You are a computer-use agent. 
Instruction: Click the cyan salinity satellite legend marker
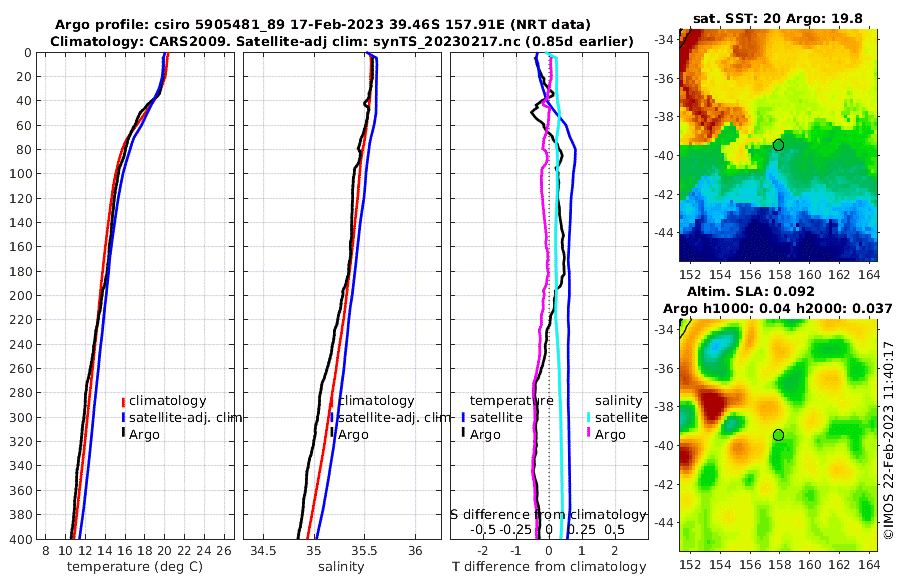[588, 417]
